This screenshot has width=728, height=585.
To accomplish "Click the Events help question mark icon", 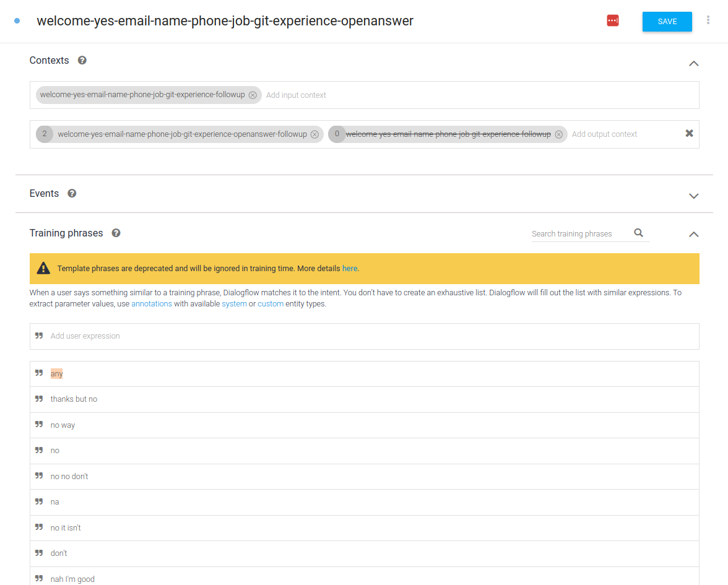I will coord(72,194).
